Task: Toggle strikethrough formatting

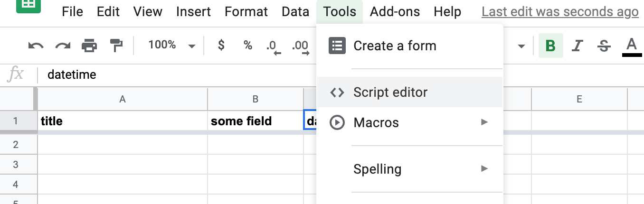Action: pos(604,46)
